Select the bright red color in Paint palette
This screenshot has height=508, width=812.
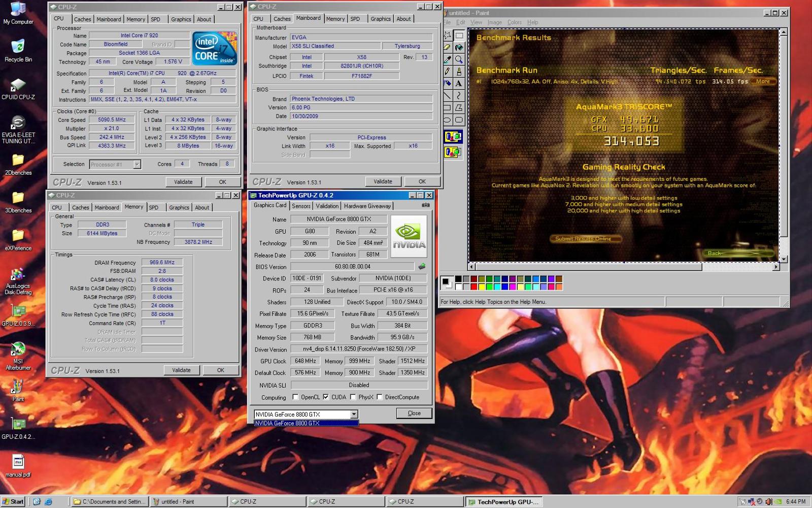pos(473,287)
